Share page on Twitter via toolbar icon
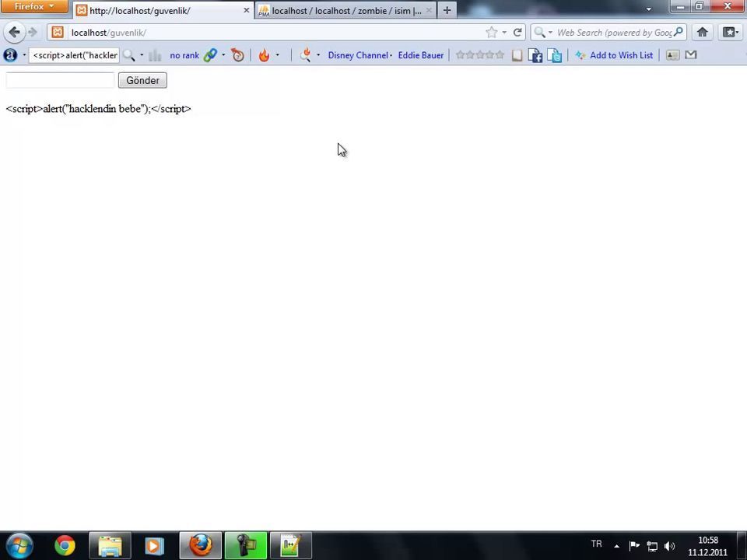 555,56
